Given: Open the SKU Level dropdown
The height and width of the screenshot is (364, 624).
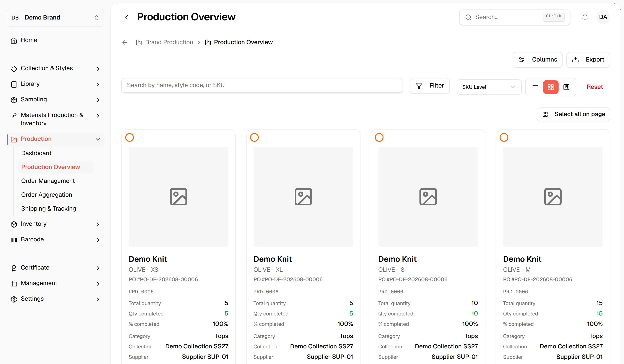Looking at the screenshot, I should tap(489, 87).
